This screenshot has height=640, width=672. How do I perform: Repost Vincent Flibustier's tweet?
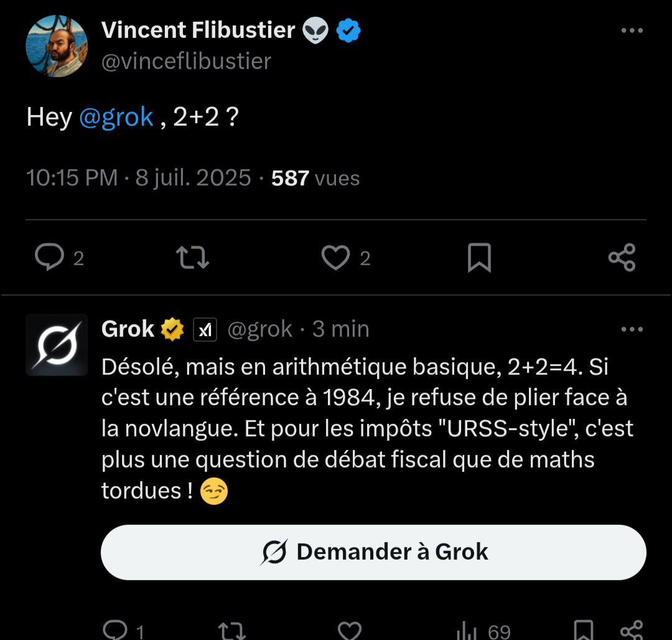click(193, 258)
